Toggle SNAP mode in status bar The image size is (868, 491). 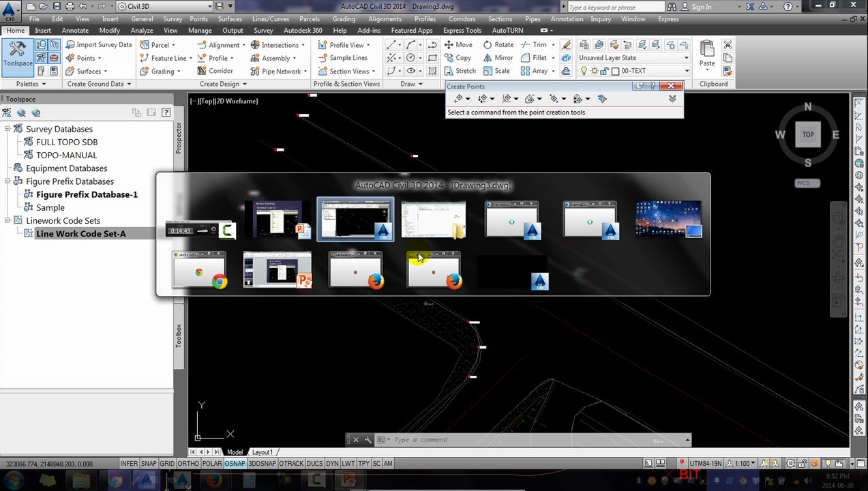(149, 464)
